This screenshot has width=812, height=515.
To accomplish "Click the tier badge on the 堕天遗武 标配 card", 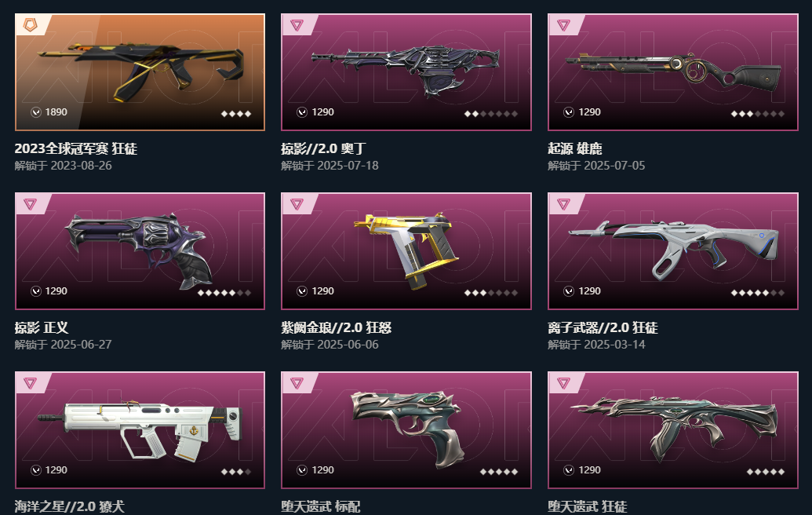I will (x=297, y=383).
